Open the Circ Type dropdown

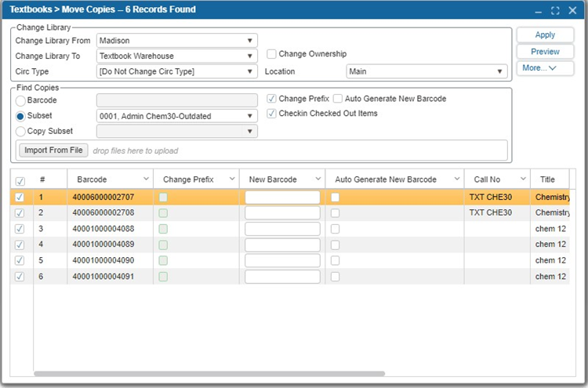177,71
